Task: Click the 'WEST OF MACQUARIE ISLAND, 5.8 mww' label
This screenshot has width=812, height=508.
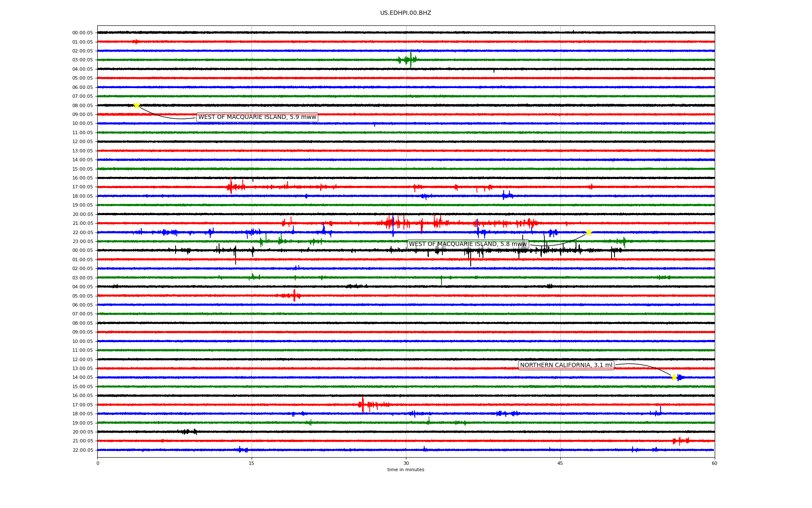Action: click(x=468, y=244)
